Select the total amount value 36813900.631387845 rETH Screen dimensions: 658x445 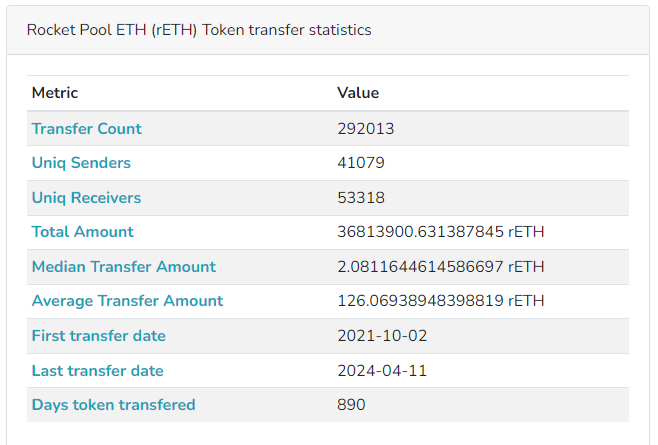441,232
